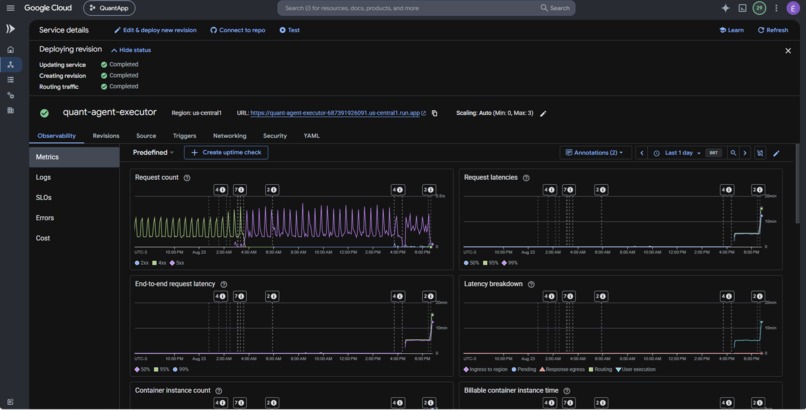Open the home overview icon in sidebar

(10, 50)
